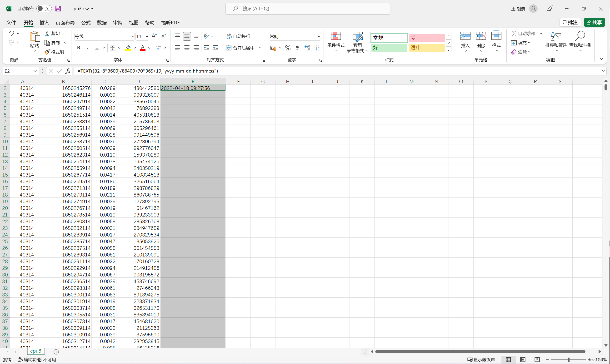Open the font name dropdown
The image size is (610, 364).
coord(132,37)
